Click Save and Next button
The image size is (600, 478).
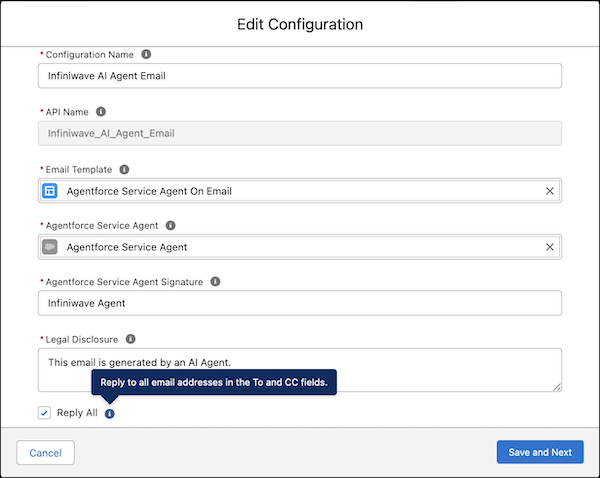click(540, 452)
